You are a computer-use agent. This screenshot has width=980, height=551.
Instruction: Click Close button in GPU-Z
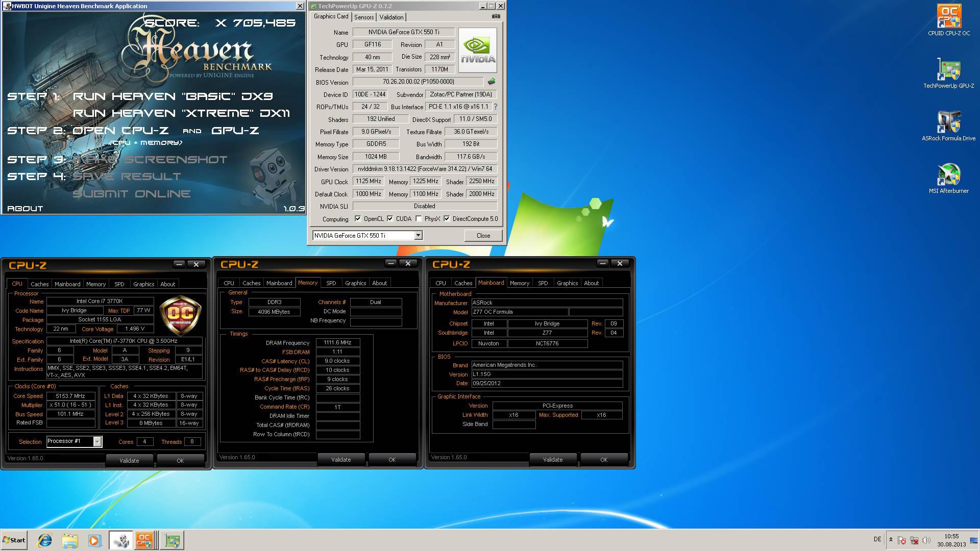pos(483,236)
